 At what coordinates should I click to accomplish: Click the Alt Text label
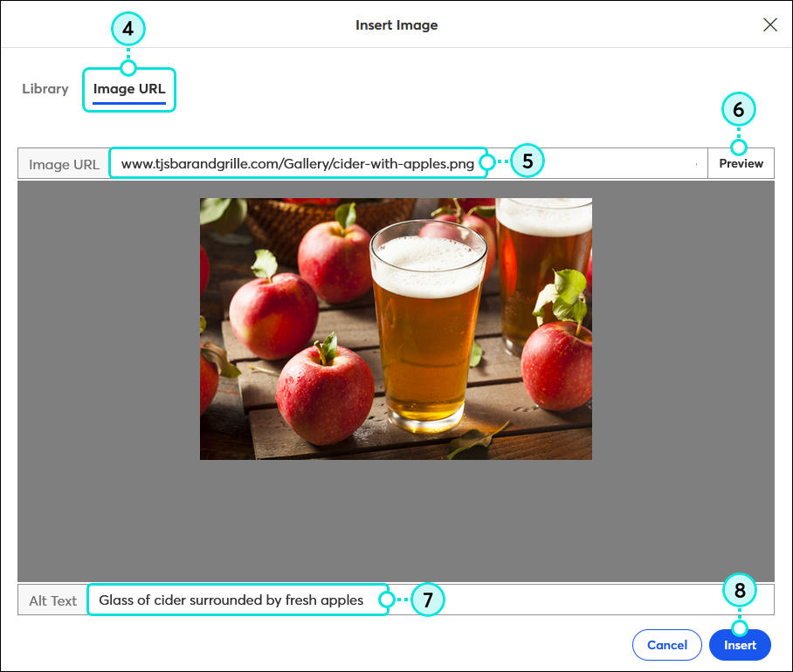(x=51, y=600)
